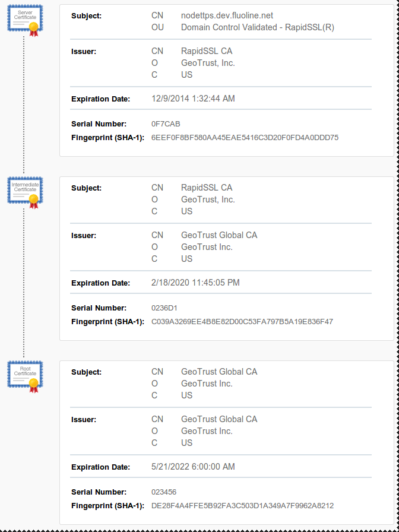Select country 'US' in intermediate certificate subject

tap(186, 211)
